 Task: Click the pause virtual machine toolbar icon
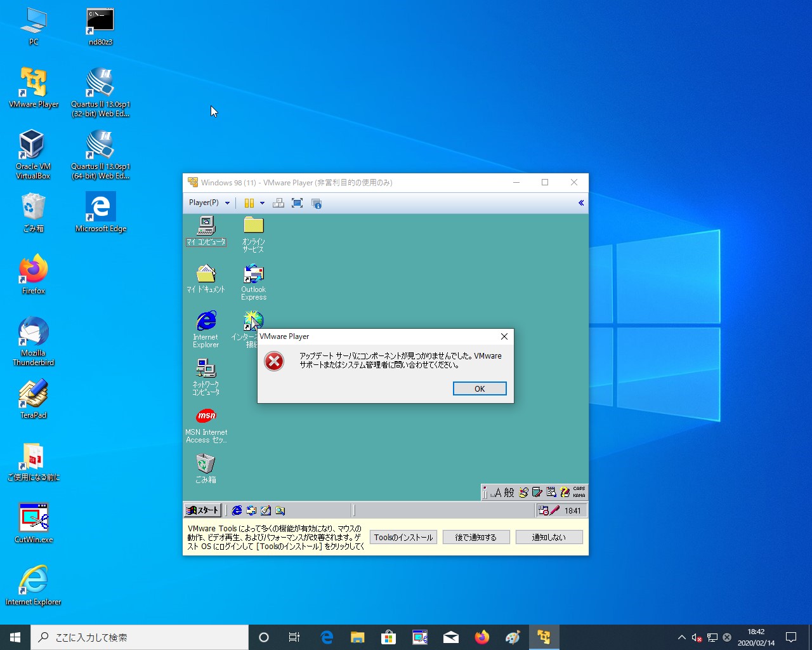[x=249, y=203]
